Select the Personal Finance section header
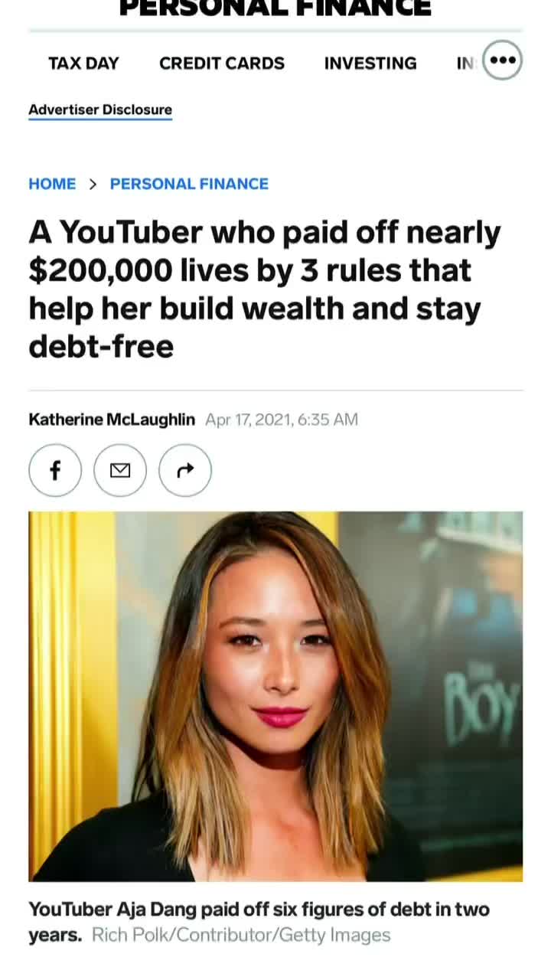Viewport: 551px width, 980px height. [x=275, y=8]
